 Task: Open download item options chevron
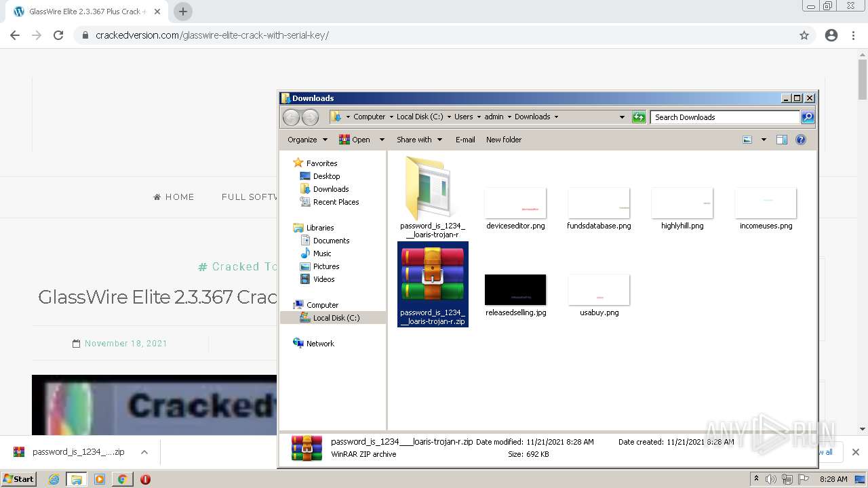point(144,452)
